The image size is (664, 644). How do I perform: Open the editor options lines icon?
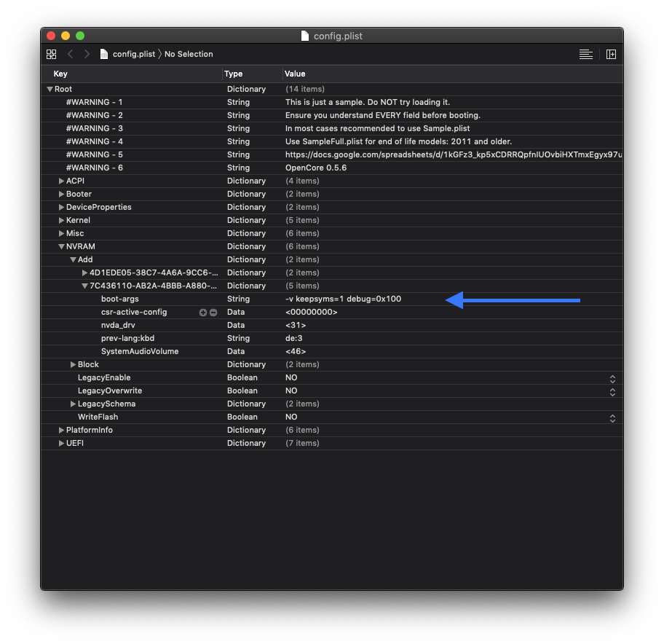point(585,54)
